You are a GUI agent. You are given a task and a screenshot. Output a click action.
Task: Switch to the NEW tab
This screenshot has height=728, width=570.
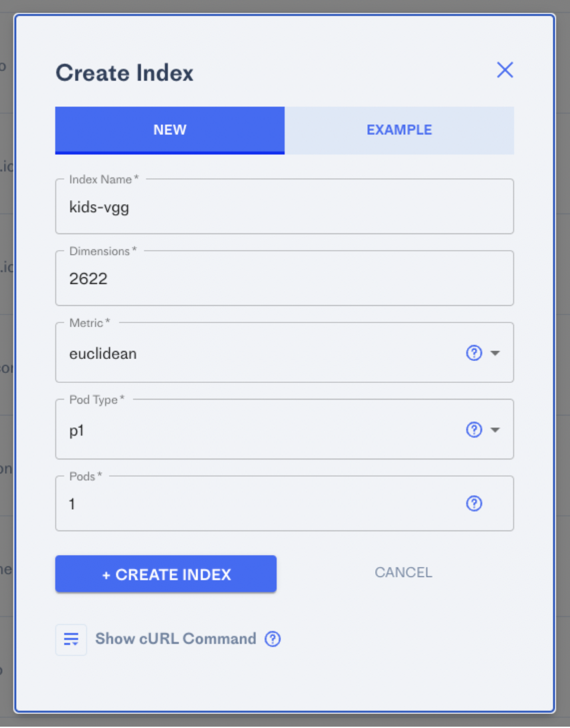tap(170, 130)
